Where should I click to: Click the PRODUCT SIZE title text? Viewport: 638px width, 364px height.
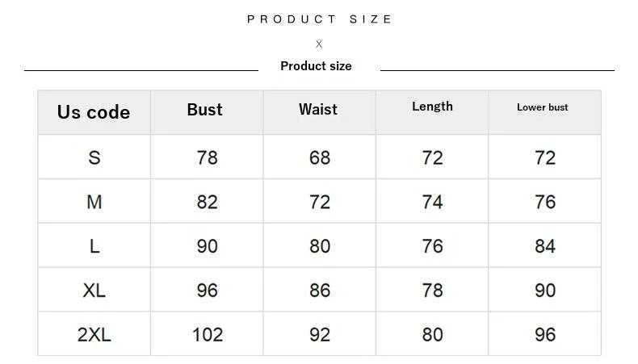(x=320, y=19)
